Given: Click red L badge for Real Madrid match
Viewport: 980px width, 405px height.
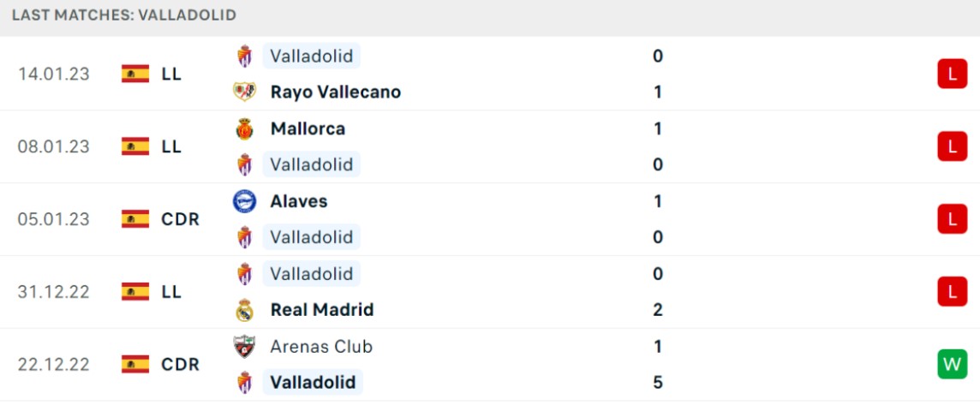Looking at the screenshot, I should point(952,291).
